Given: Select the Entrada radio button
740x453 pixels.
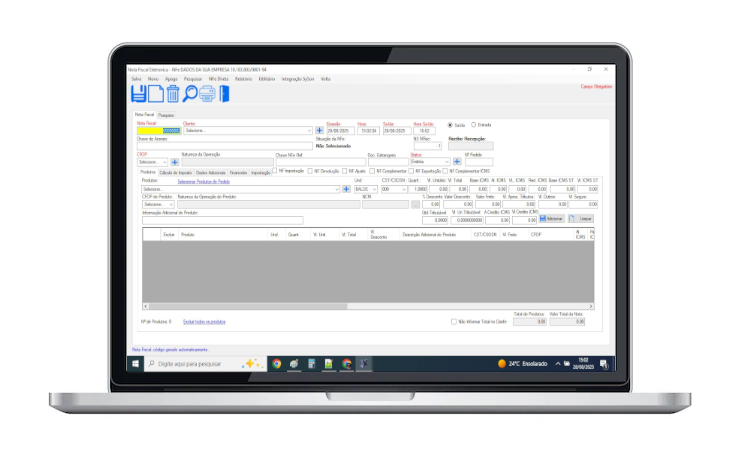Looking at the screenshot, I should coord(473,124).
